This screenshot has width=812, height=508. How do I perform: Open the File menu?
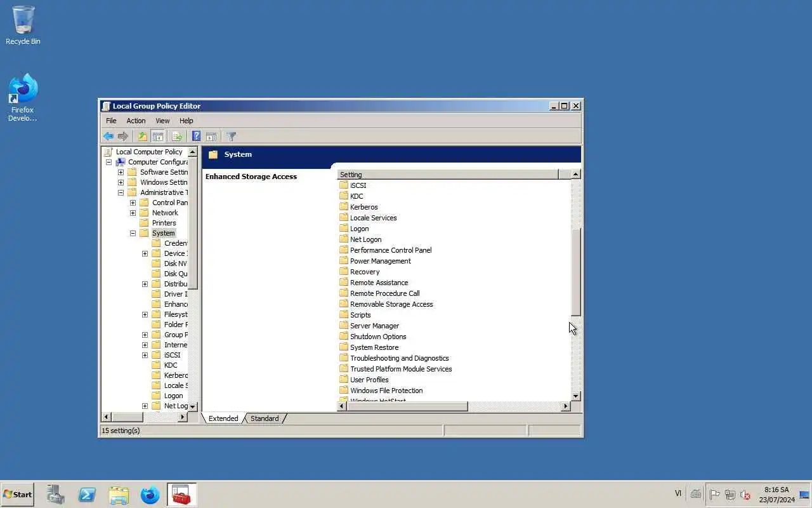pos(111,121)
